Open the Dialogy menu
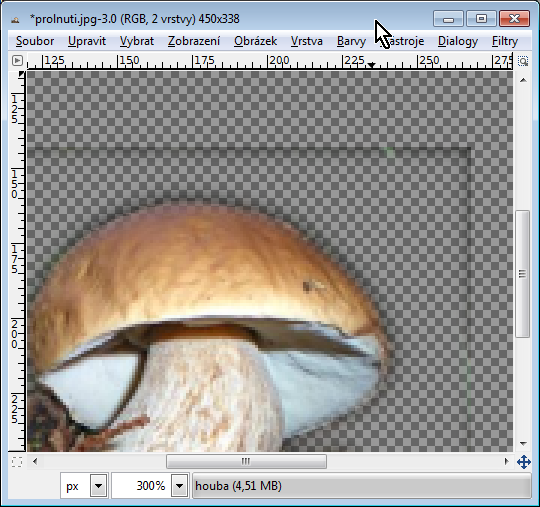This screenshot has height=507, width=540. click(458, 41)
